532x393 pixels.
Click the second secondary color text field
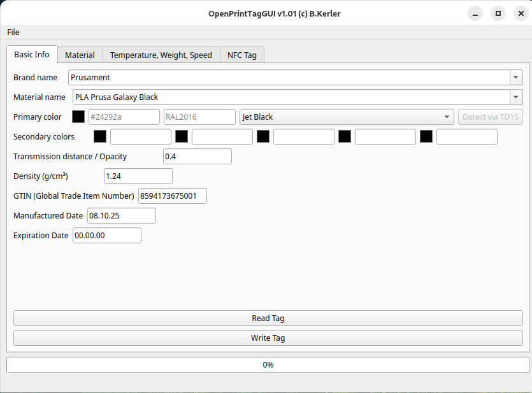(x=222, y=137)
